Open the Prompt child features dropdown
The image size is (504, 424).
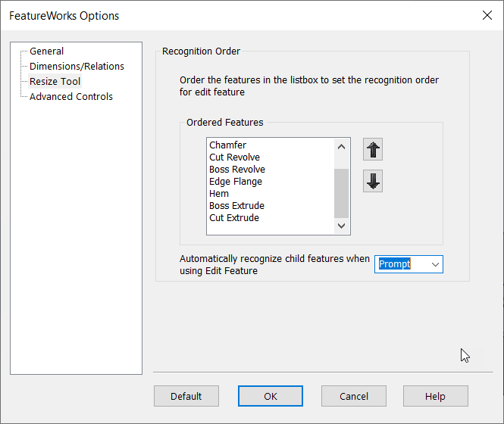point(409,264)
